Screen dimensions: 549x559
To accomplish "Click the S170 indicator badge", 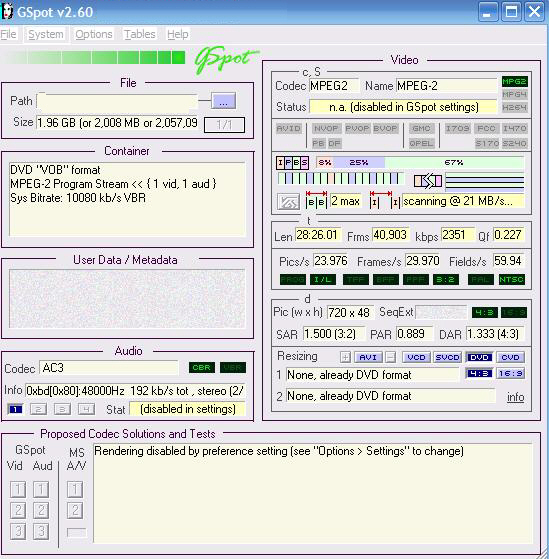I will pyautogui.click(x=487, y=143).
